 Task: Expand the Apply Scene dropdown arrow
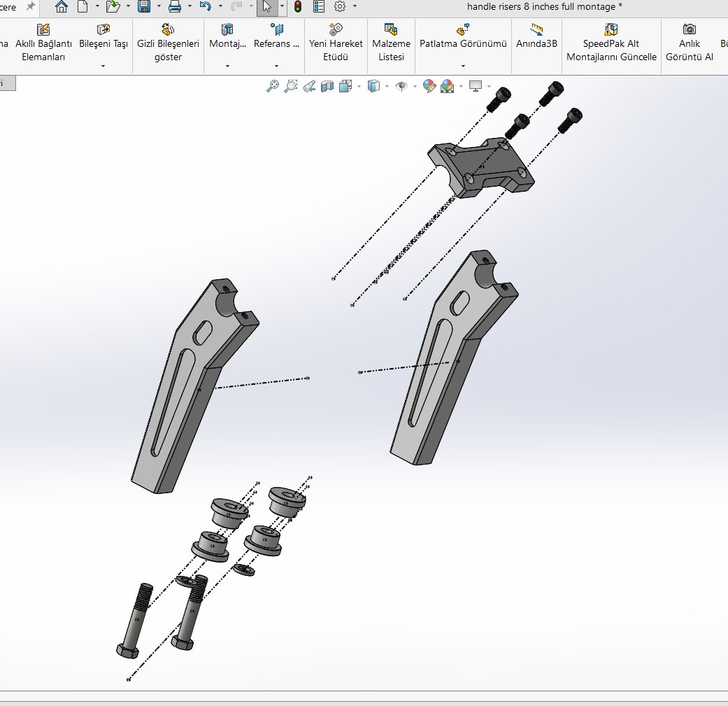(461, 86)
